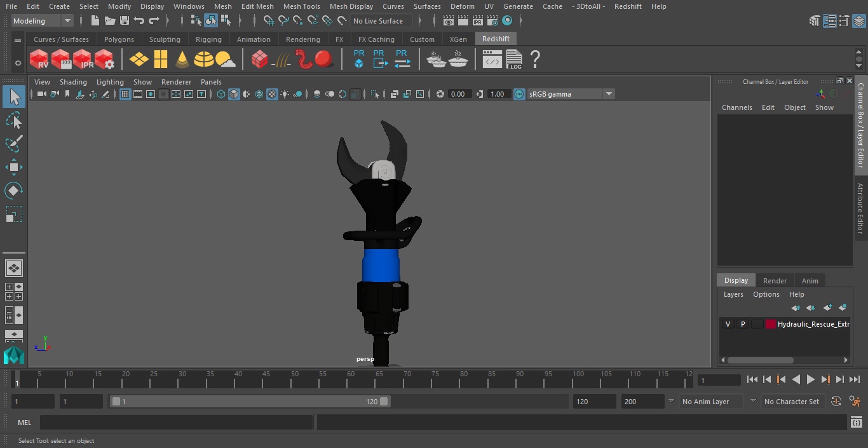Click the red worm-shaped shelf icon

(x=304, y=60)
